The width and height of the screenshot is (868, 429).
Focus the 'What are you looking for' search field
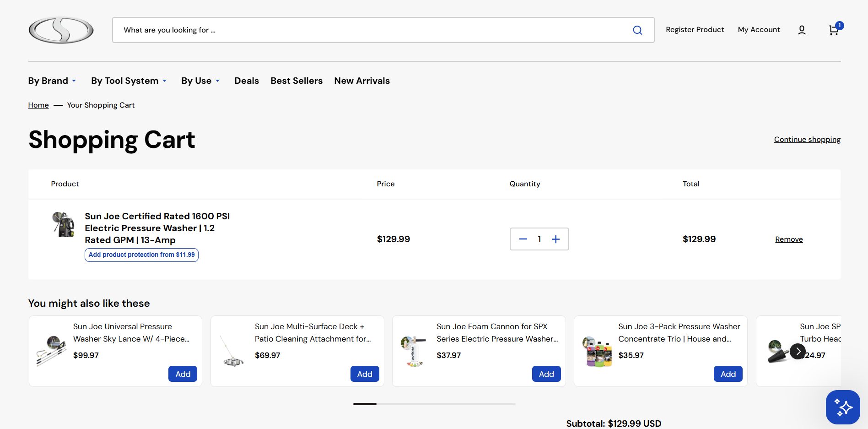pos(383,30)
